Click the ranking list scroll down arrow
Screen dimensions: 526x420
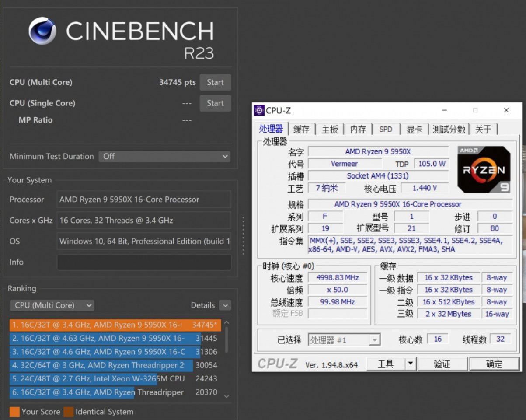coord(226,396)
